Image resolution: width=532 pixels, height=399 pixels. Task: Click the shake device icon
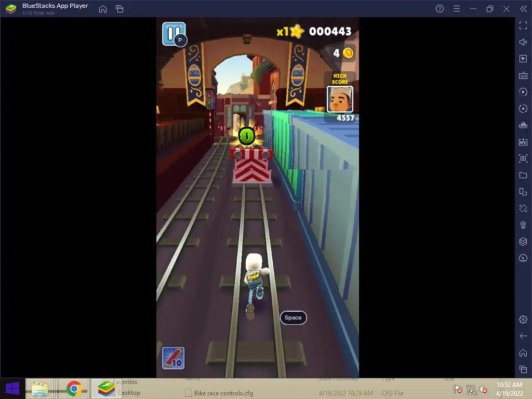pos(523,208)
